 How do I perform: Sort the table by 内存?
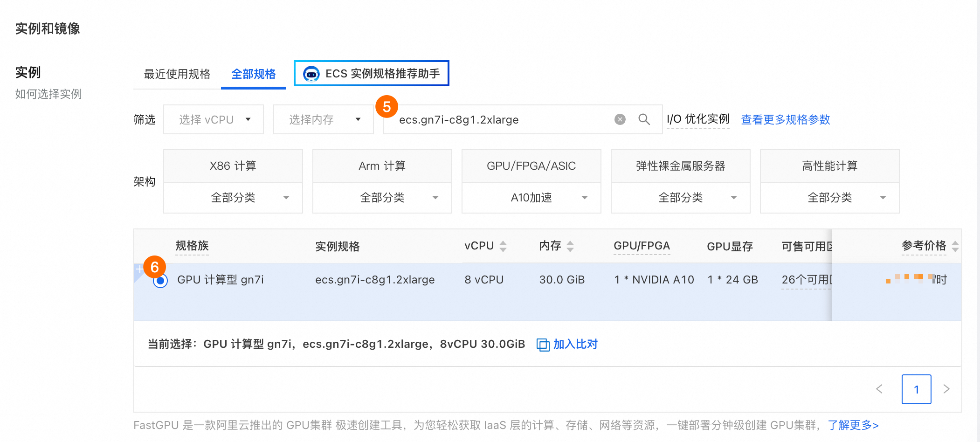pyautogui.click(x=570, y=246)
